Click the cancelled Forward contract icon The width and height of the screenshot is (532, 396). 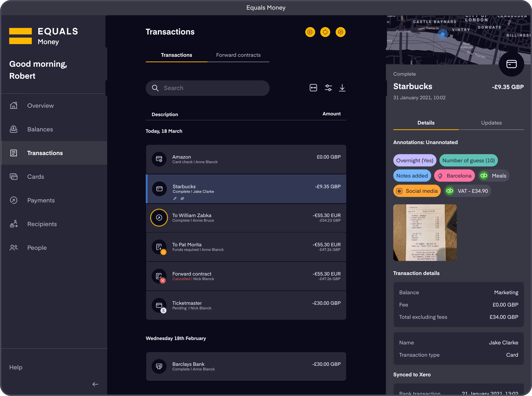(x=159, y=276)
